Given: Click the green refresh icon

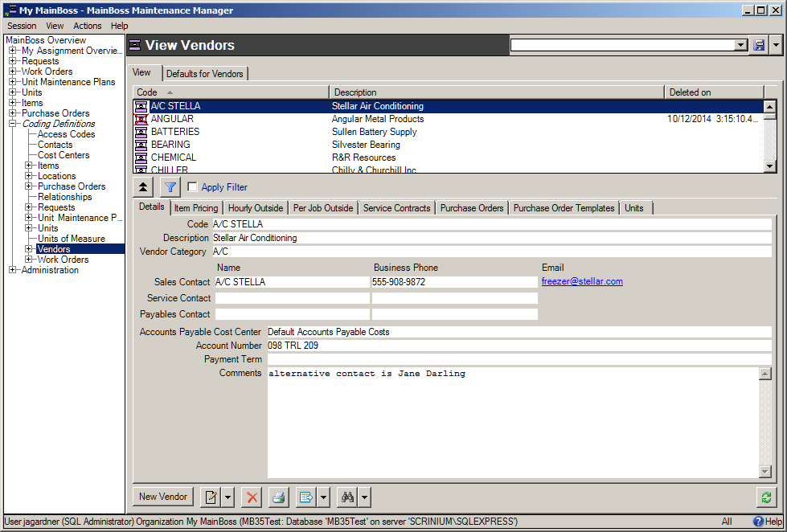Looking at the screenshot, I should coord(766,497).
